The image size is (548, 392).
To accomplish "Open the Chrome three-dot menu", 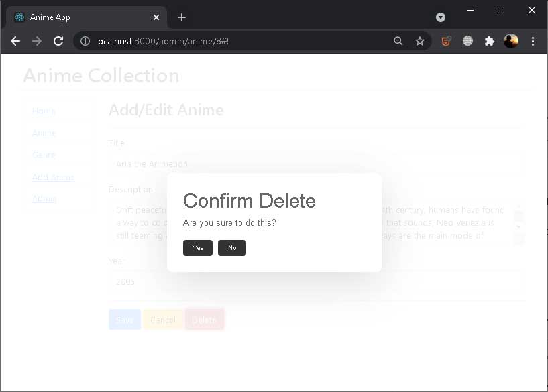I will [x=533, y=41].
